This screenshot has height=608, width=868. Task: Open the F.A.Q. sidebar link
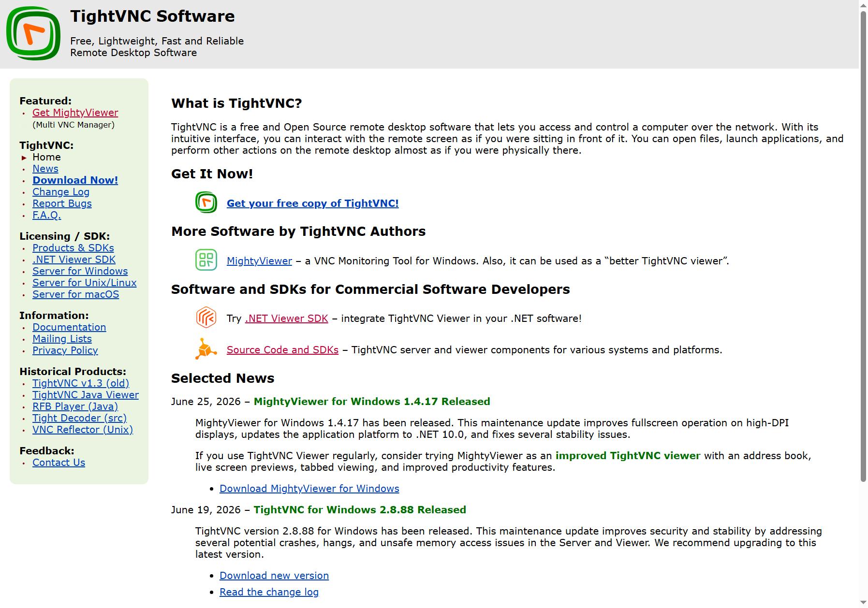point(47,215)
